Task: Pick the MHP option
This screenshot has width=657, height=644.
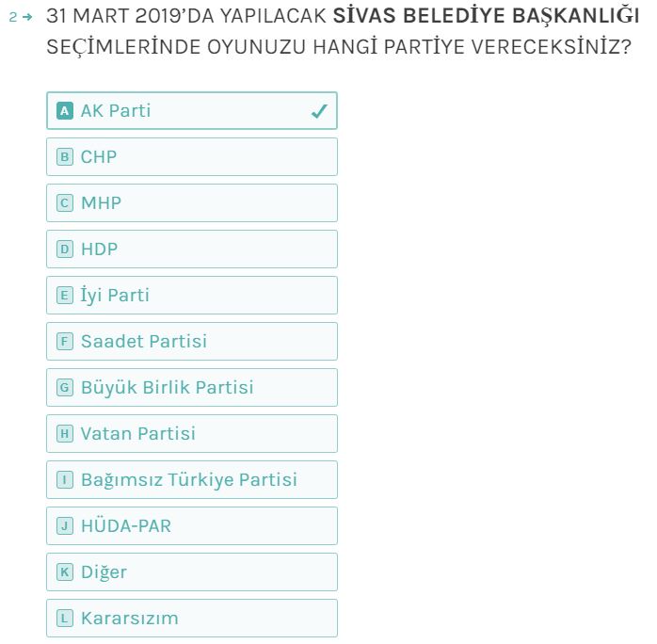Action: pyautogui.click(x=191, y=203)
